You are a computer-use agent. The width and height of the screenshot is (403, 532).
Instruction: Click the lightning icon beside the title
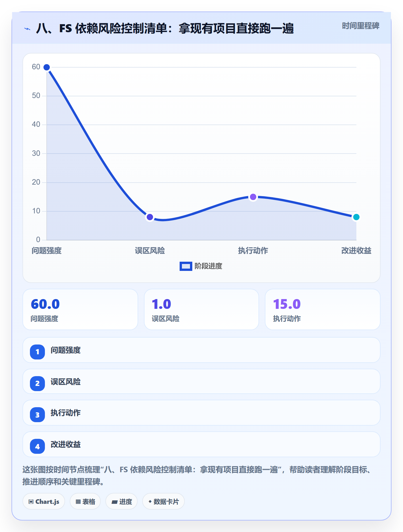click(27, 29)
